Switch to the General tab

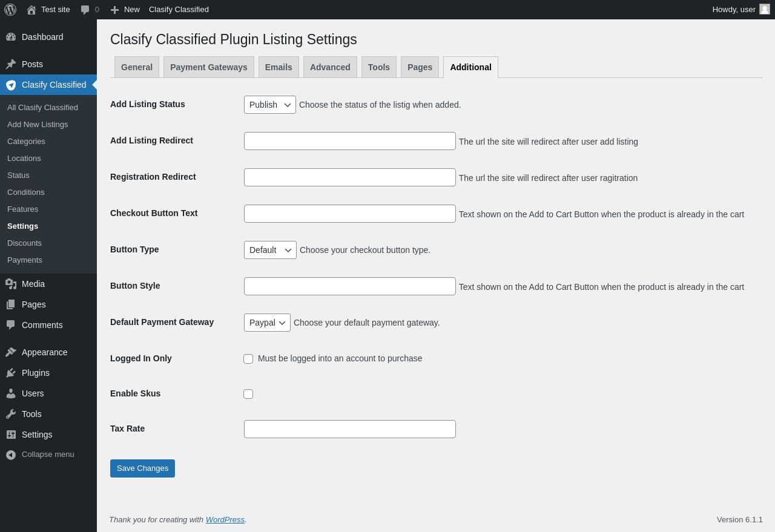coord(137,67)
